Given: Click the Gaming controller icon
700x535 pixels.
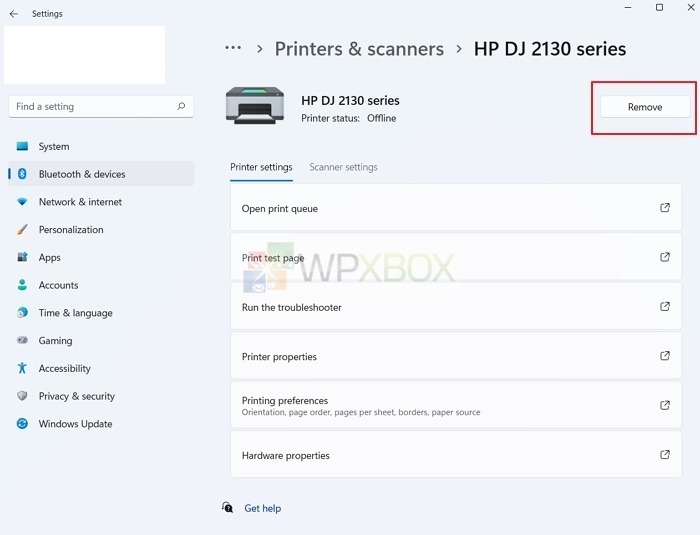Looking at the screenshot, I should [22, 340].
